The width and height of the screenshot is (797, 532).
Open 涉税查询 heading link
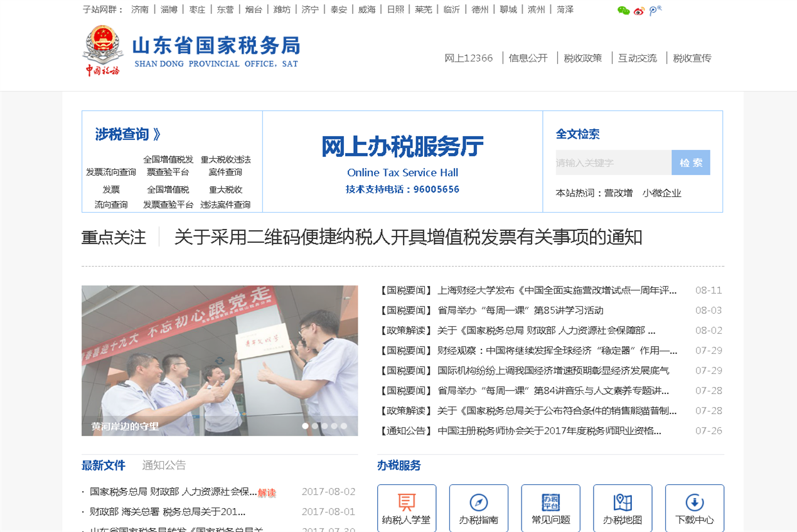[x=128, y=134]
